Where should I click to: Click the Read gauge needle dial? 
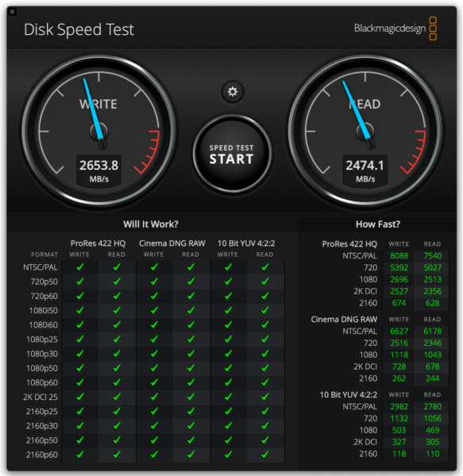(365, 131)
